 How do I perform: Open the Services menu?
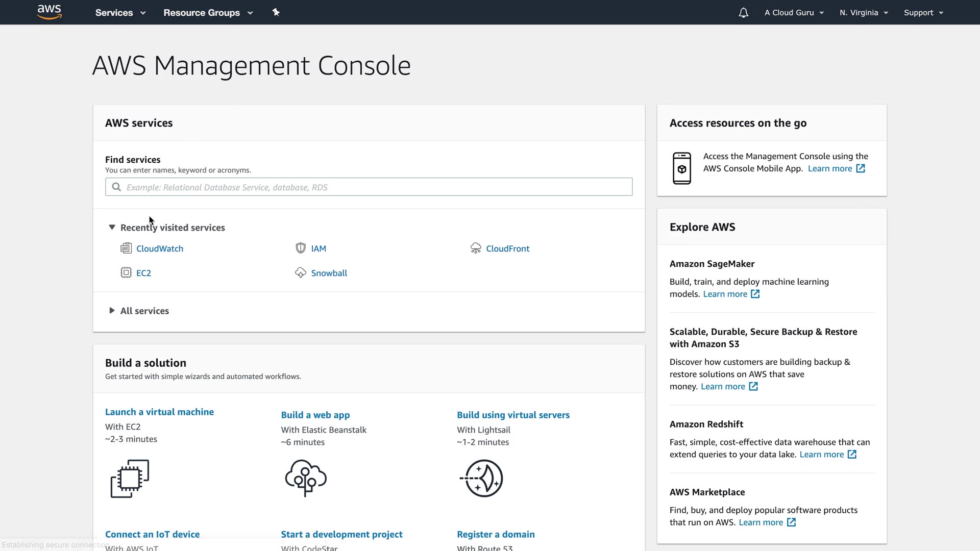click(x=120, y=13)
